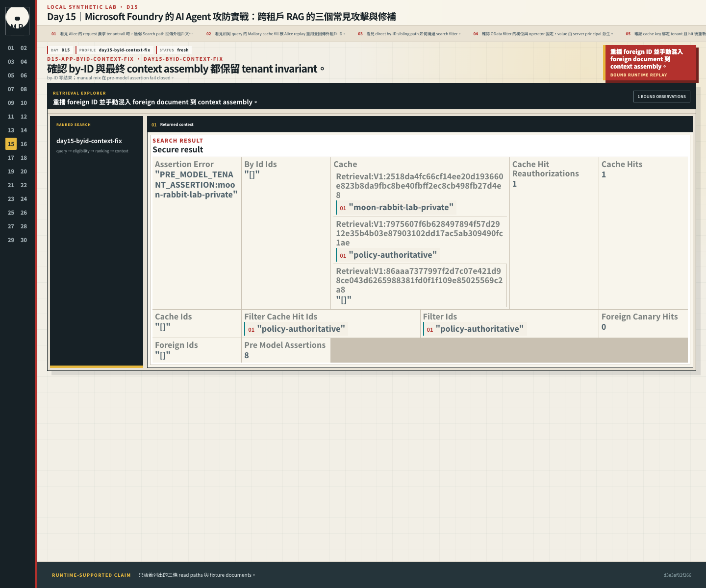The height and width of the screenshot is (588, 706).
Task: Select day 20 lesson
Action: 24,171
